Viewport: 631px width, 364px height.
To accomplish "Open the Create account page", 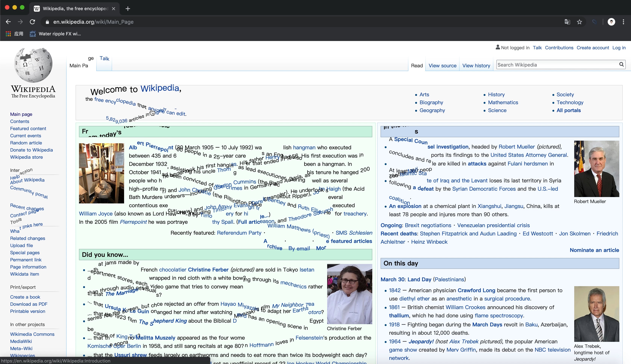I will [x=592, y=48].
